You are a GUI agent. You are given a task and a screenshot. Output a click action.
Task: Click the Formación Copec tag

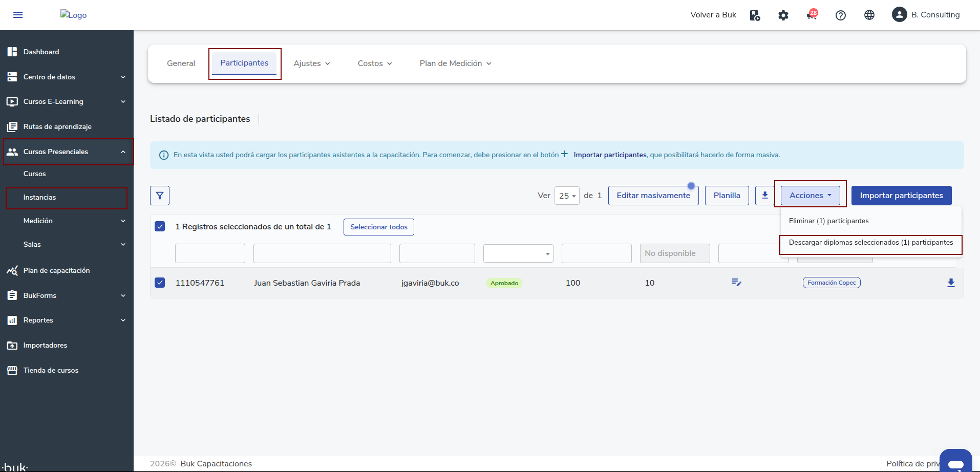(x=832, y=283)
